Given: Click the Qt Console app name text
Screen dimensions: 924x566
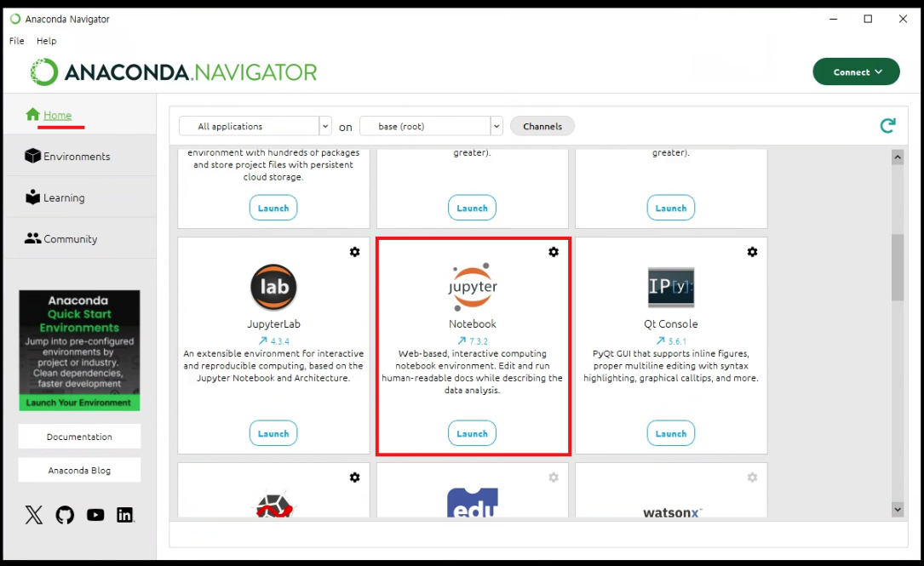Looking at the screenshot, I should tap(670, 324).
